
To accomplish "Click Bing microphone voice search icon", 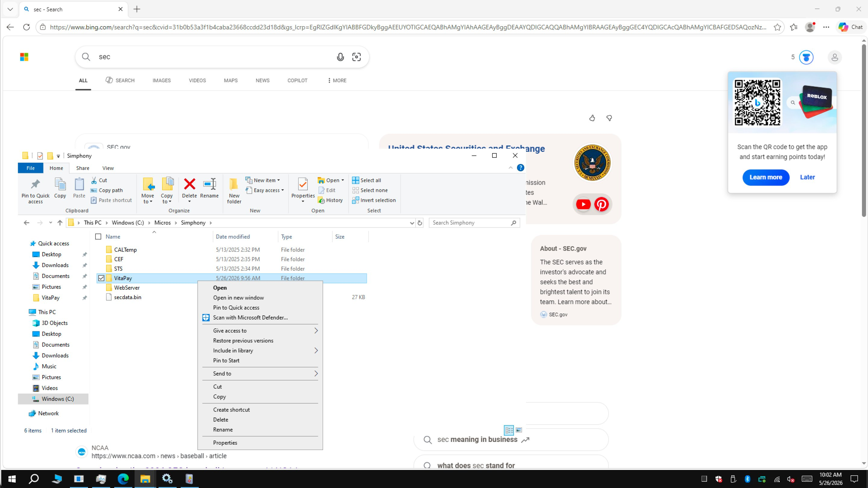I will pos(340,57).
